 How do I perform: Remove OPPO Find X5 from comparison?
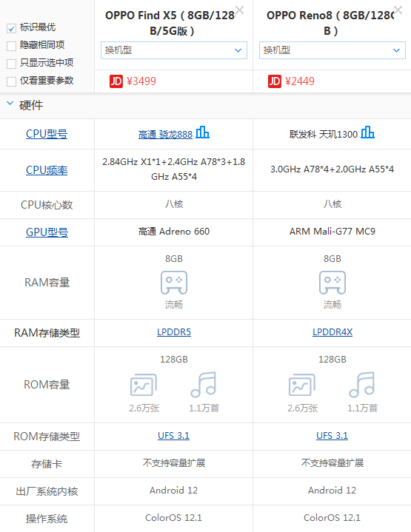239,10
